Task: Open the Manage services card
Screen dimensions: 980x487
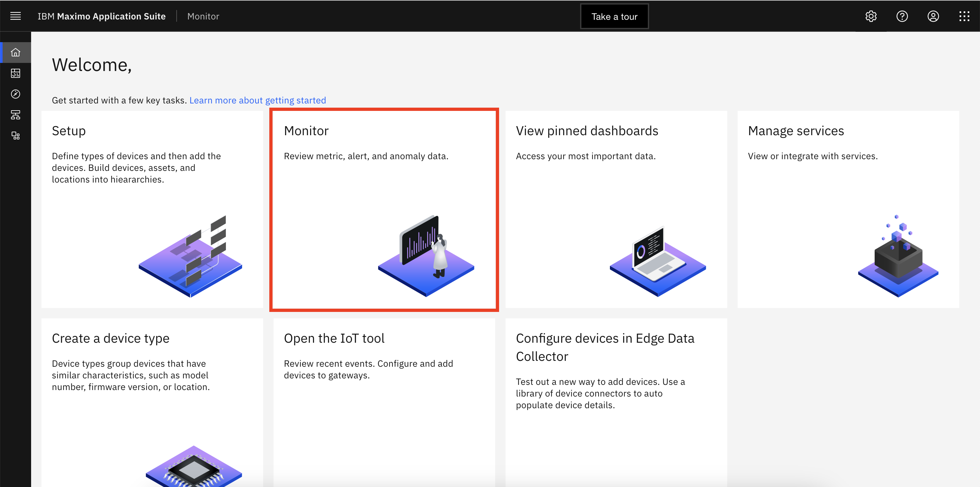Action: pyautogui.click(x=848, y=209)
